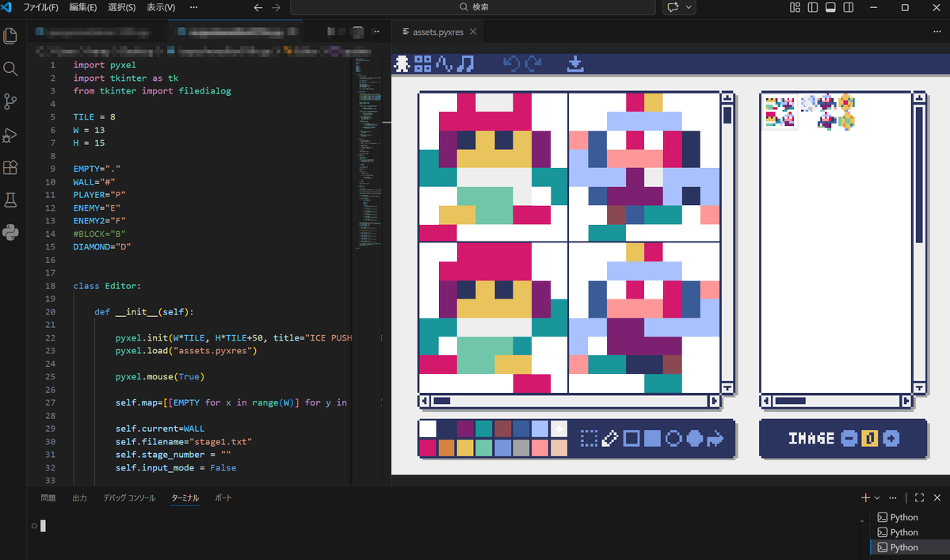950x560 pixels.
Task: Maximize the terminal panel size
Action: 920,497
